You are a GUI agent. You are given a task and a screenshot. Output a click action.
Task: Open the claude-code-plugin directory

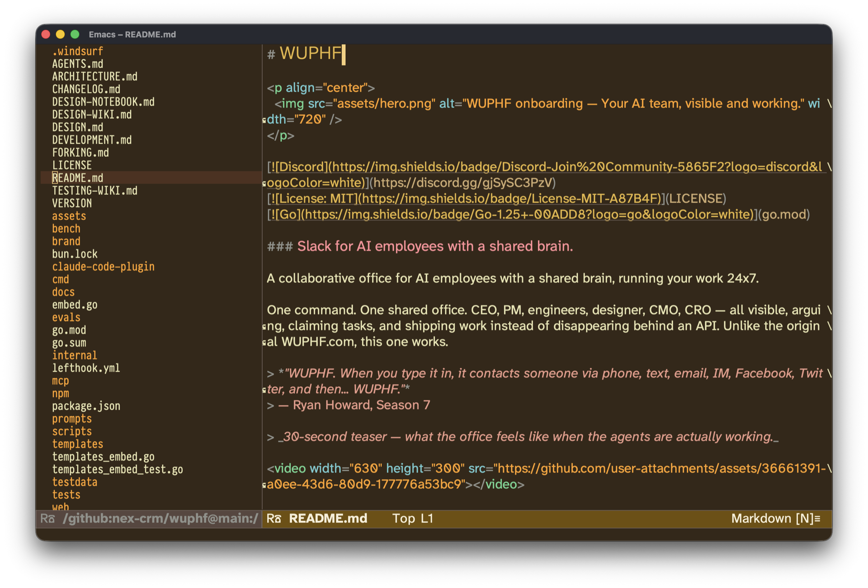pyautogui.click(x=103, y=266)
